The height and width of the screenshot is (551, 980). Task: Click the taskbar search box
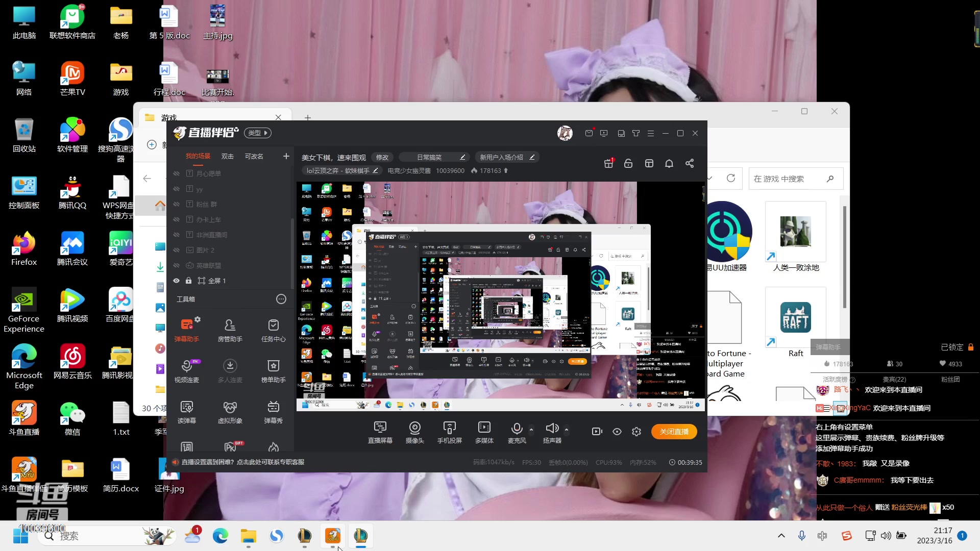(x=107, y=536)
